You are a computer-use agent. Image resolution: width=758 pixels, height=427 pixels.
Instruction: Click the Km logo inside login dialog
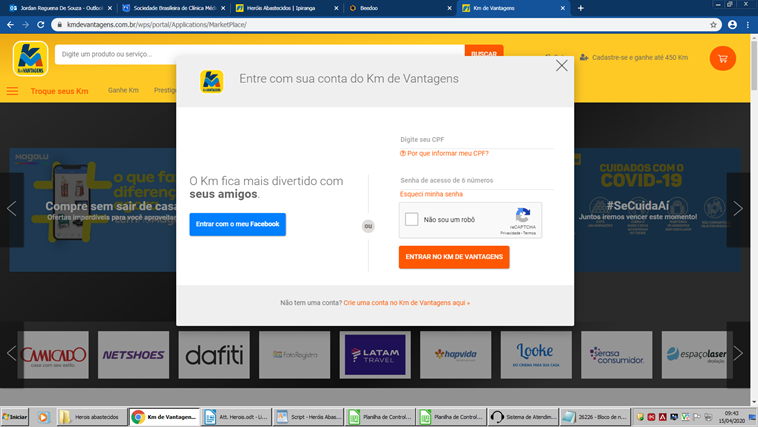pyautogui.click(x=212, y=81)
